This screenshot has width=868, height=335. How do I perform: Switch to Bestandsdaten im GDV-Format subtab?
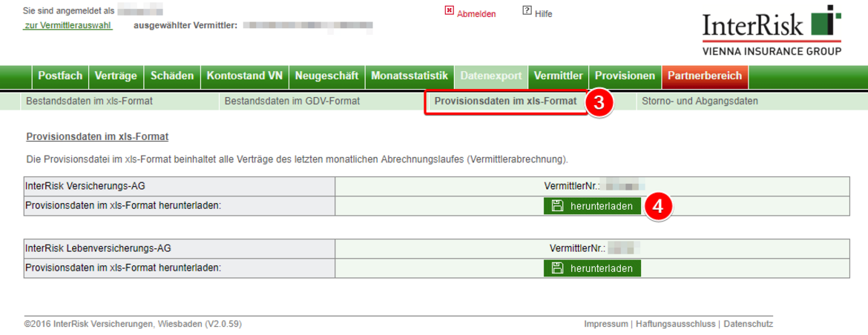click(292, 102)
